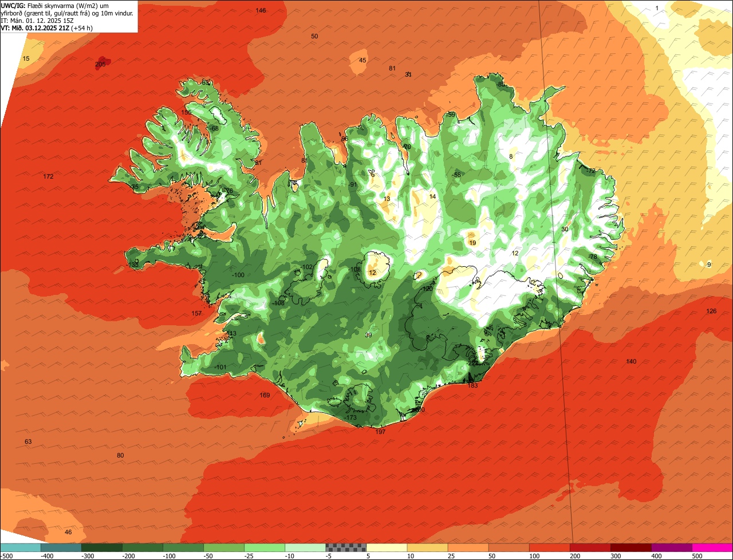The width and height of the screenshot is (733, 560).
Task: Click the '15' value in the yellow patch
Action: (26, 58)
